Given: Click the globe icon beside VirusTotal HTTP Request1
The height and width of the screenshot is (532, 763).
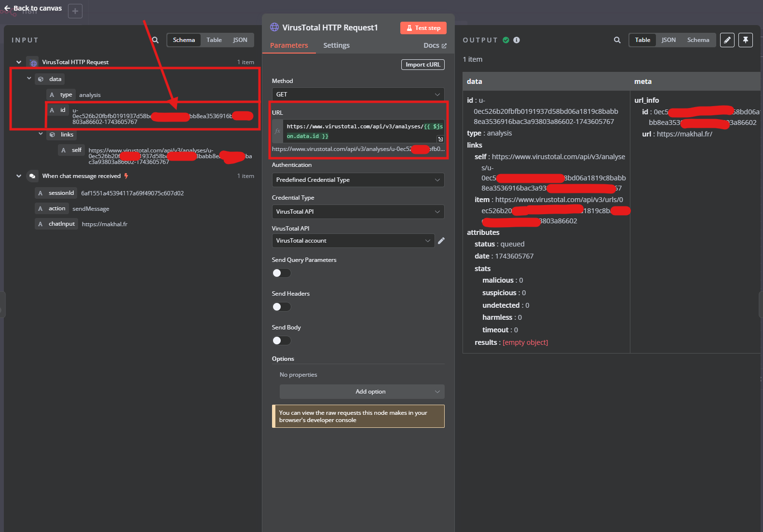Looking at the screenshot, I should click(x=274, y=27).
